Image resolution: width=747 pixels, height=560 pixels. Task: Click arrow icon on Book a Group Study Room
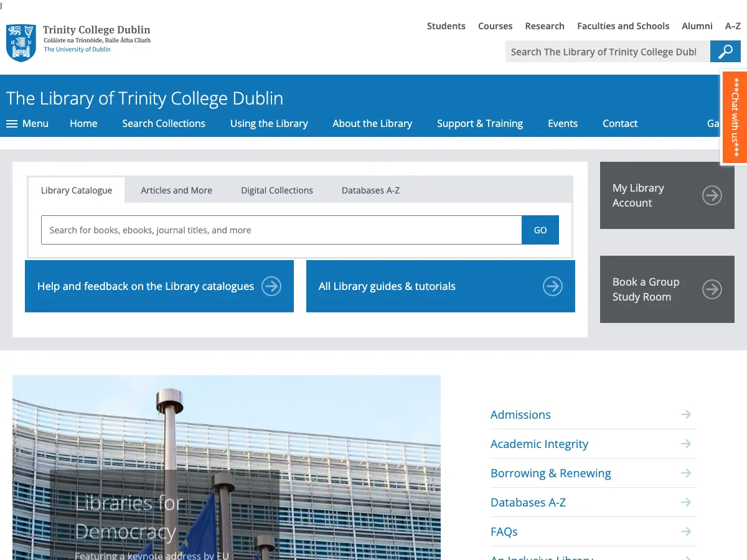pos(712,289)
